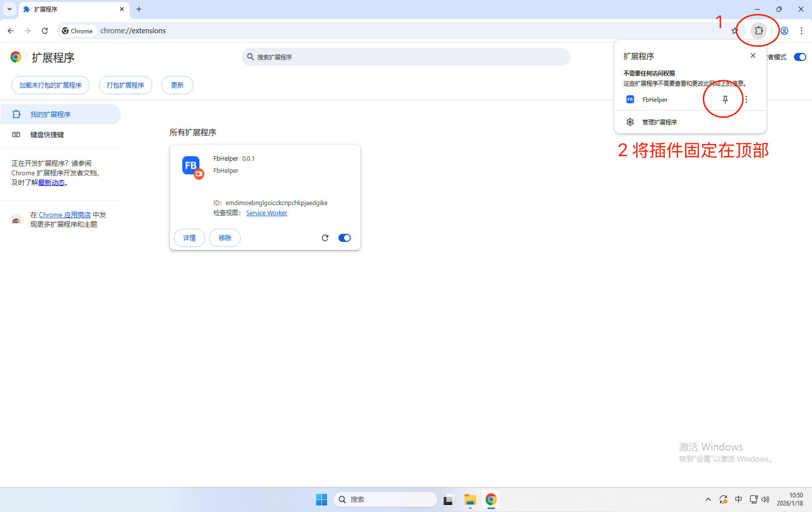Click the Load unpacked extension button

tap(50, 85)
